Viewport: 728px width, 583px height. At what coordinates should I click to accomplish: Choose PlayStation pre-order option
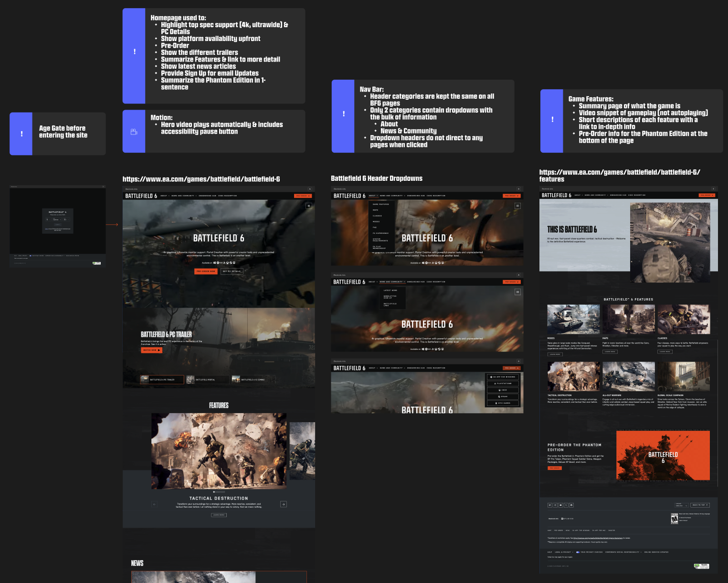(x=503, y=383)
